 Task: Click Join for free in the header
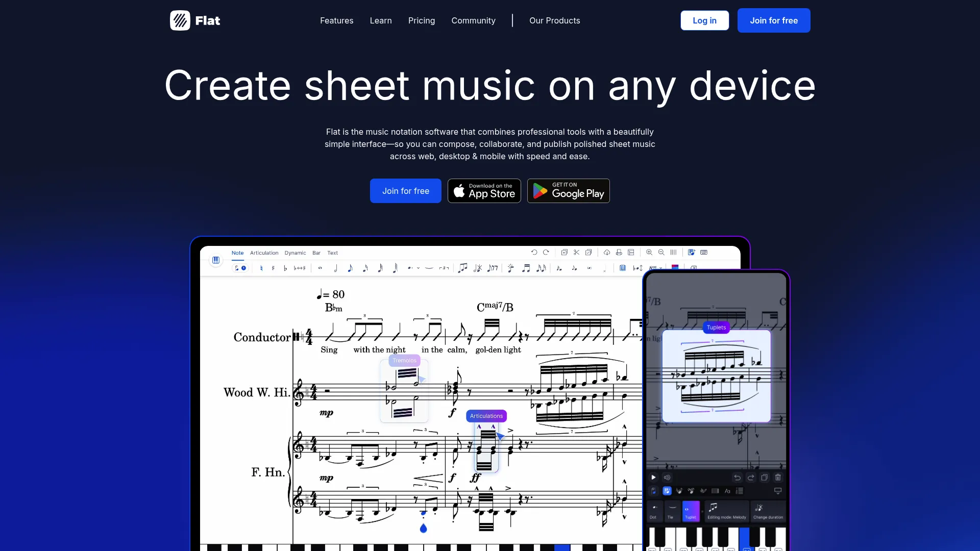(774, 20)
